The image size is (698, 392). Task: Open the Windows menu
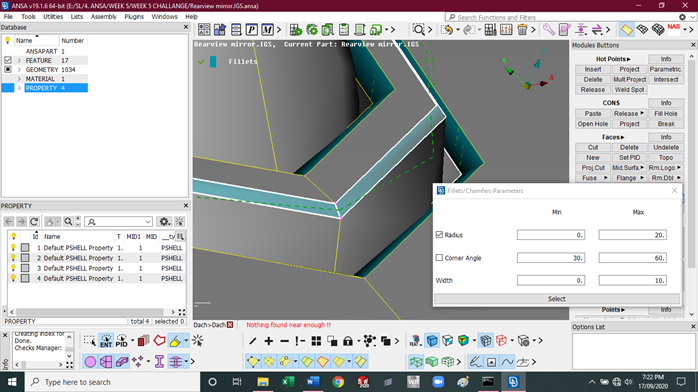(164, 16)
